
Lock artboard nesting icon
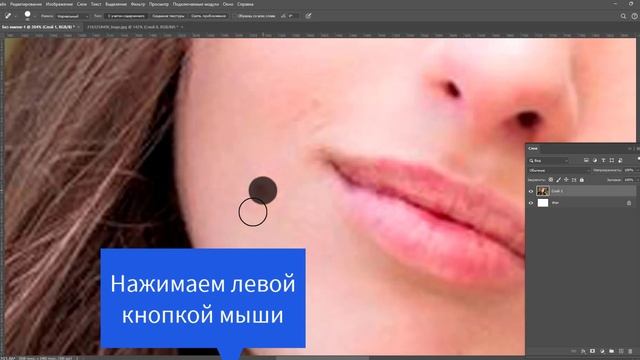pos(574,180)
